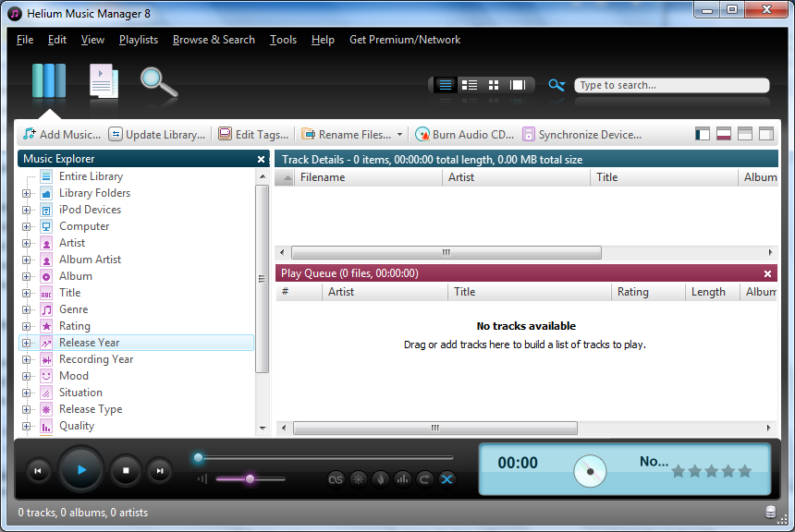Toggle the shuffle asterisk player icon
Image resolution: width=795 pixels, height=532 pixels.
point(358,479)
